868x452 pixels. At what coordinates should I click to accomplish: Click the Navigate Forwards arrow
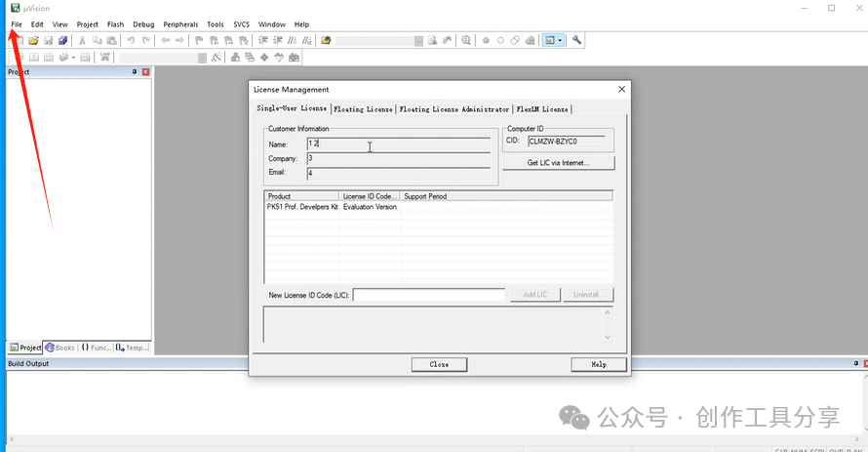[x=179, y=40]
